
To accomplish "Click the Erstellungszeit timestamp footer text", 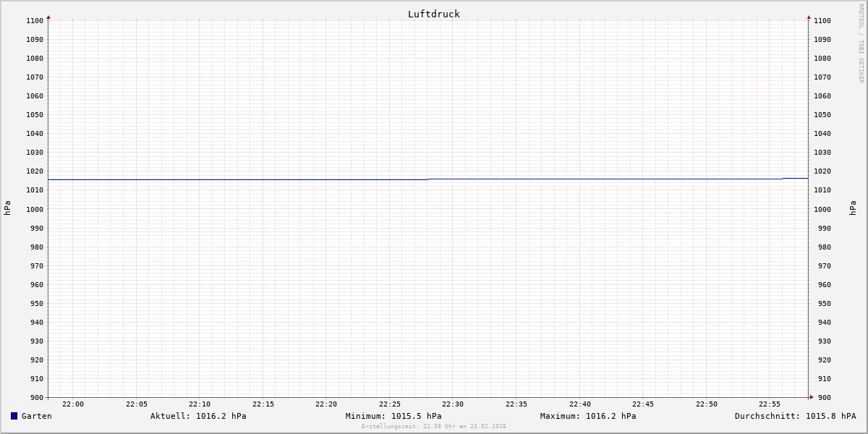I will [x=433, y=427].
